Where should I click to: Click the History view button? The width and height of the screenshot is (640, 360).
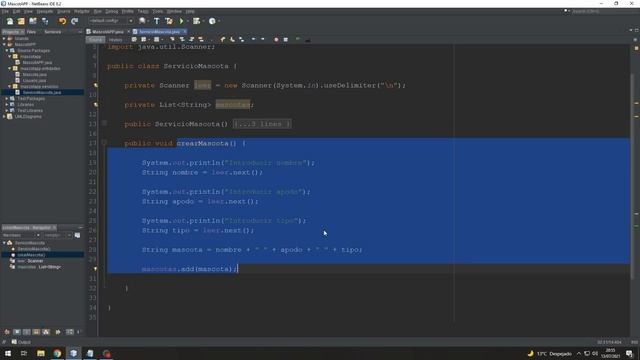(x=116, y=40)
